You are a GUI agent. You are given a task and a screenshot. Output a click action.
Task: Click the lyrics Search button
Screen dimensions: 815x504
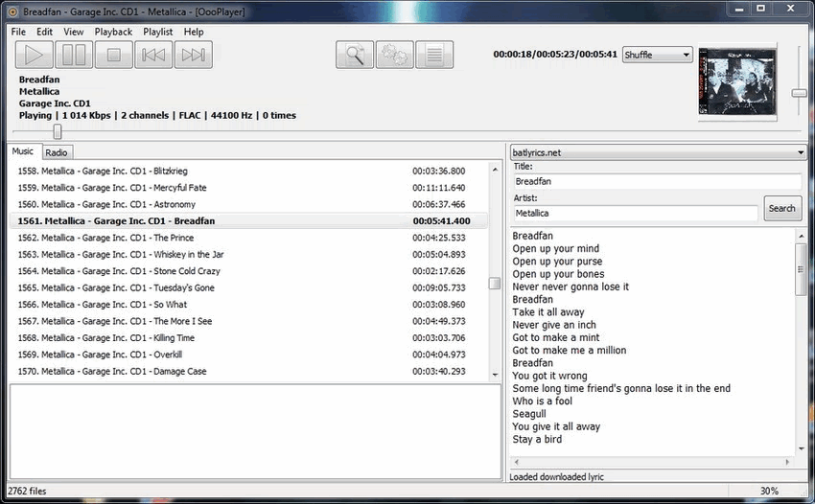(782, 208)
